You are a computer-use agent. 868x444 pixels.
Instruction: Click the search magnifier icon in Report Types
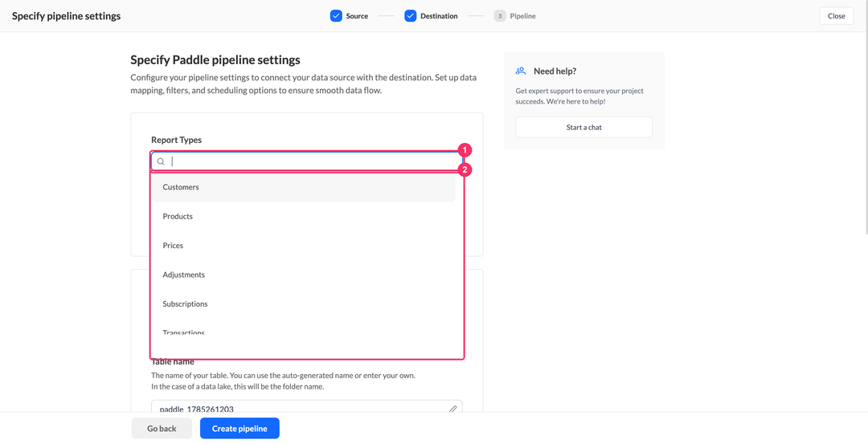pos(161,161)
